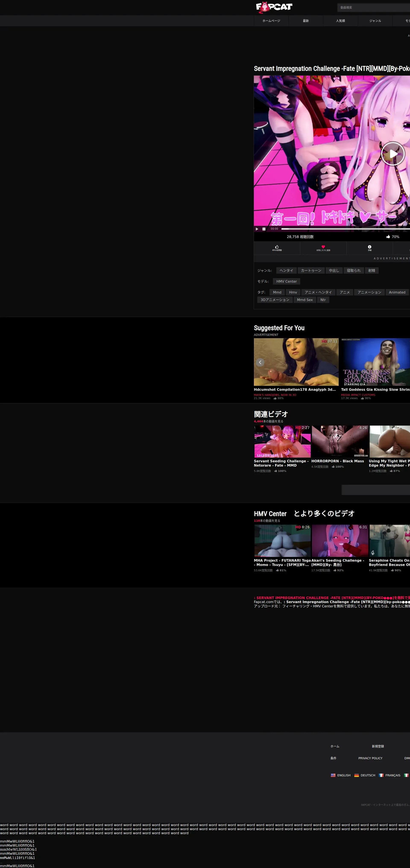
Task: Click the ホーム footer link
Action: click(x=335, y=746)
